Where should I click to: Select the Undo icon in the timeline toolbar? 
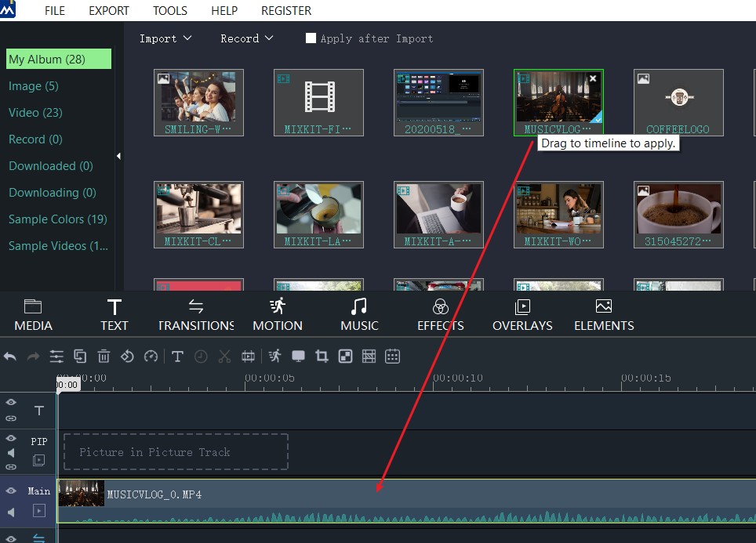pyautogui.click(x=9, y=356)
